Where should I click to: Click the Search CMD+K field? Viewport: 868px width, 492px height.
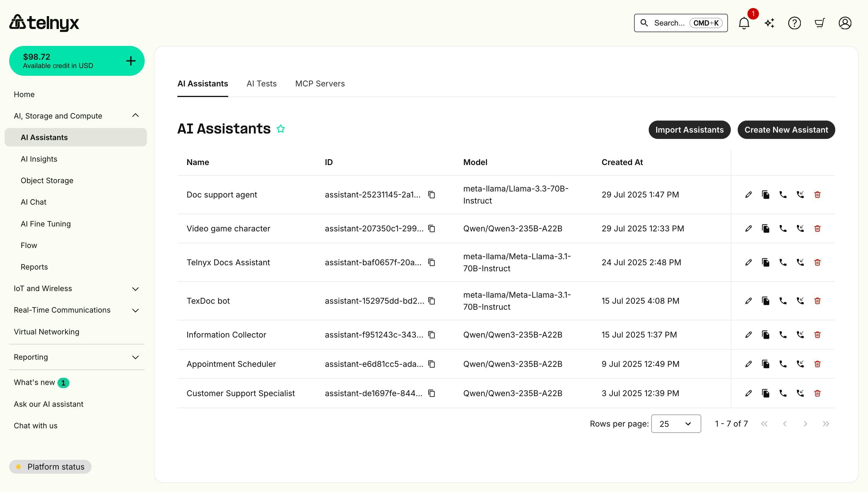(680, 23)
